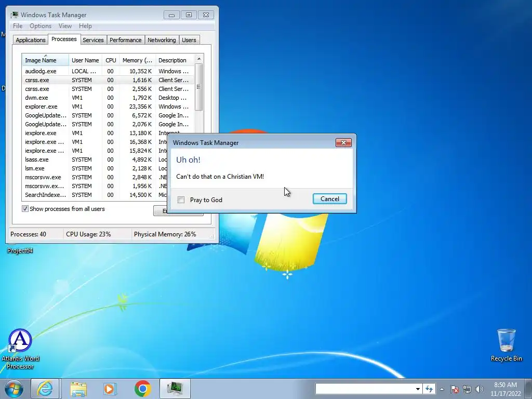Viewport: 532px width, 399px height.
Task: Select the Processes tab
Action: click(x=64, y=39)
